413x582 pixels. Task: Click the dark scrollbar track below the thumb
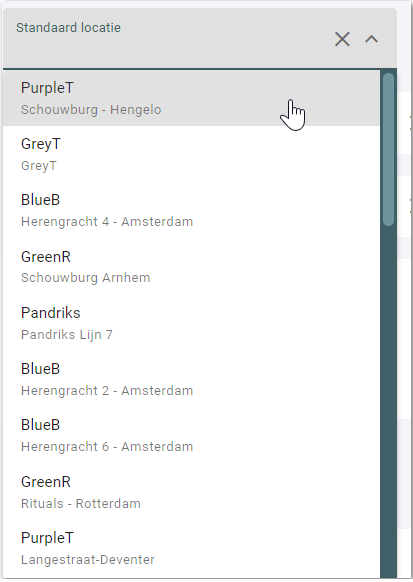click(x=388, y=401)
